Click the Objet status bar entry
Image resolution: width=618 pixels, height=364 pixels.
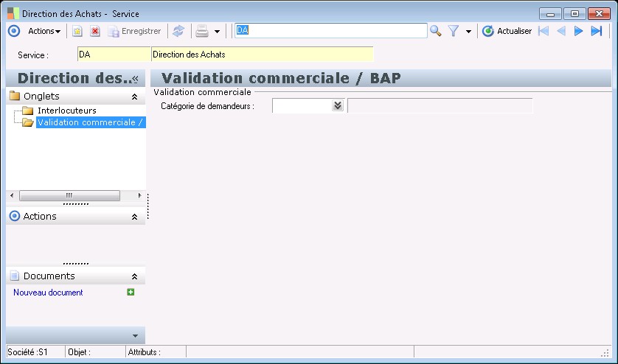(x=96, y=351)
